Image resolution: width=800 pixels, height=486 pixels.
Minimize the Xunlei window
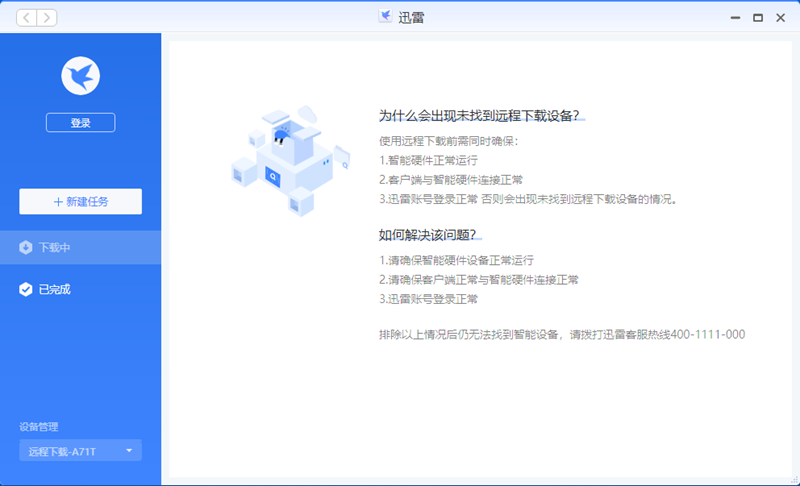point(735,18)
